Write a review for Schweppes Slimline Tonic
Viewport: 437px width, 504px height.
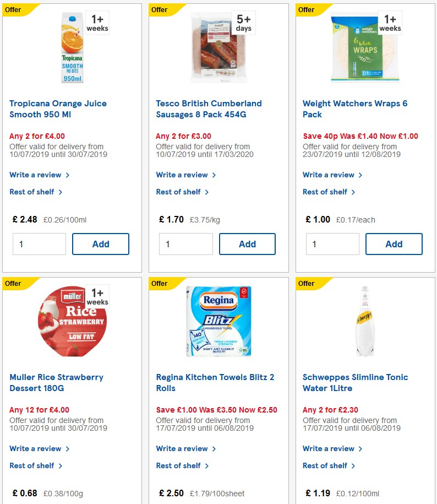329,448
